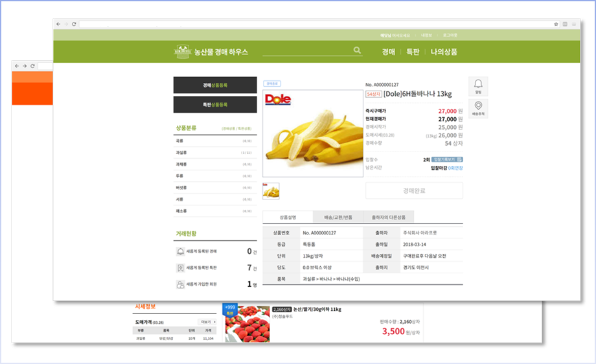The height and width of the screenshot is (364, 596).
Task: Click front browser back arrow
Action: (58, 24)
